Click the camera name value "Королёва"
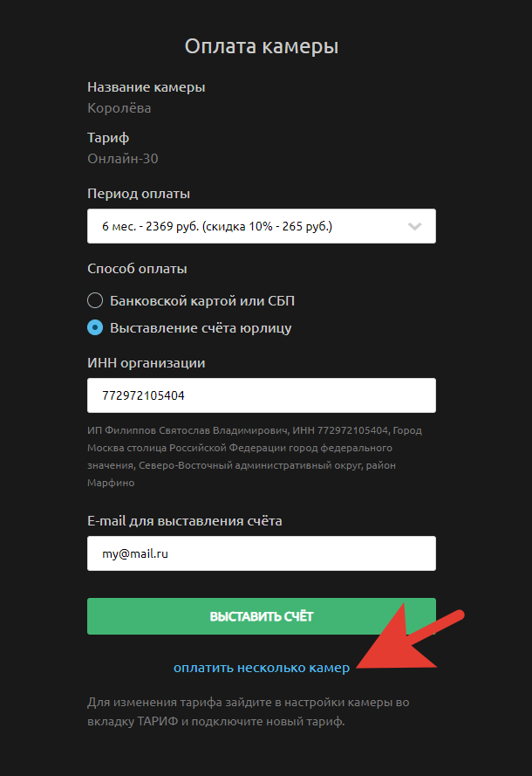Image resolution: width=532 pixels, height=776 pixels. coord(119,108)
